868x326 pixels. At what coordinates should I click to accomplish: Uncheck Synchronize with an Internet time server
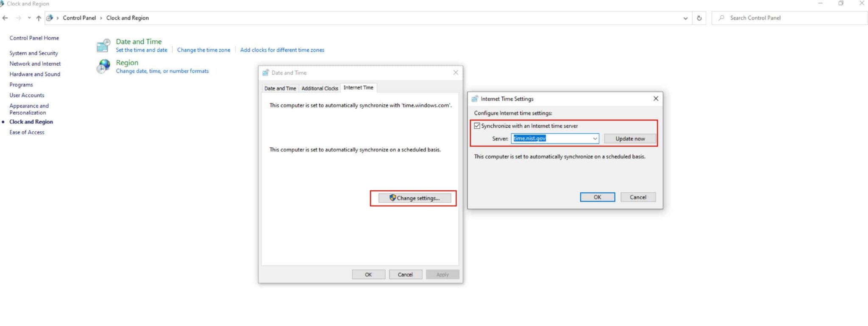[477, 126]
